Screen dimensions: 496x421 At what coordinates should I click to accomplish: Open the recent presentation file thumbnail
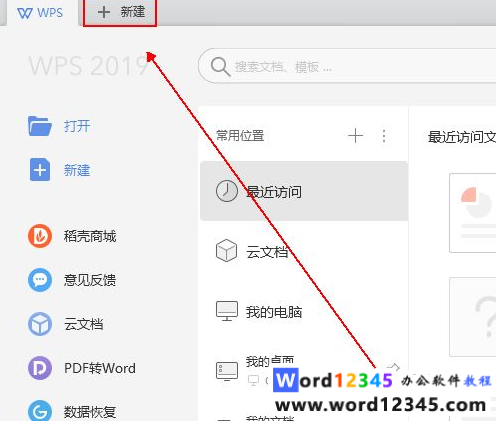point(473,213)
